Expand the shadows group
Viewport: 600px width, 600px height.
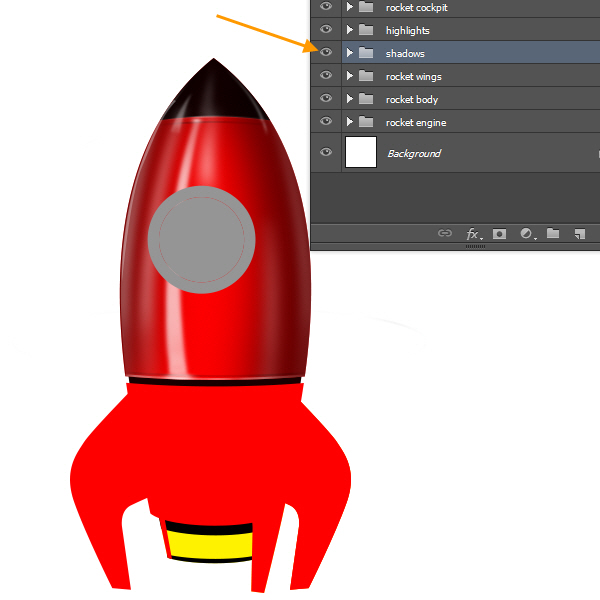349,53
